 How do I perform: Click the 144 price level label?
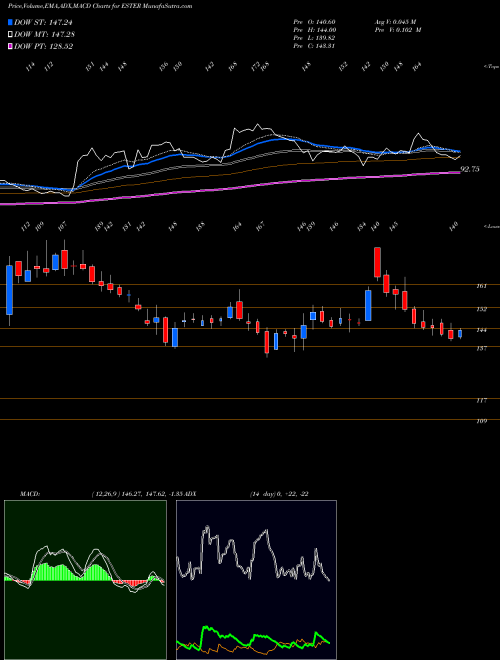pyautogui.click(x=481, y=330)
